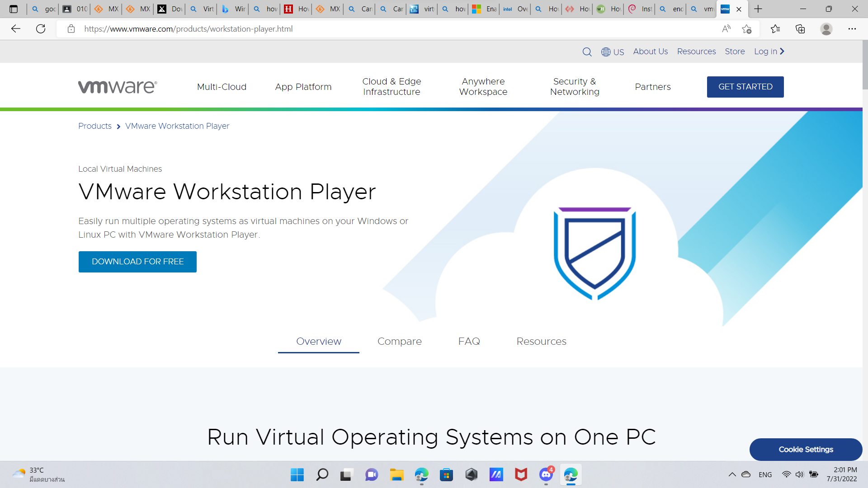Click the File Explorer taskbar icon
Image resolution: width=868 pixels, height=488 pixels.
tap(396, 474)
